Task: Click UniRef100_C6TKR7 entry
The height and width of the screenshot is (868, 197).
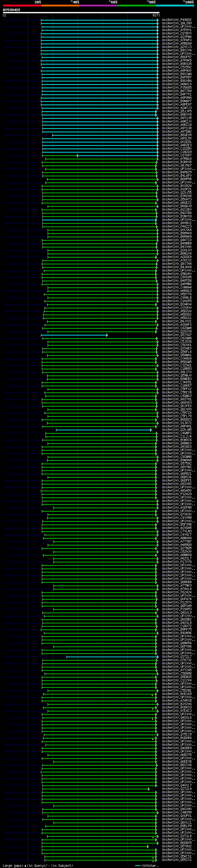Action: [177, 155]
